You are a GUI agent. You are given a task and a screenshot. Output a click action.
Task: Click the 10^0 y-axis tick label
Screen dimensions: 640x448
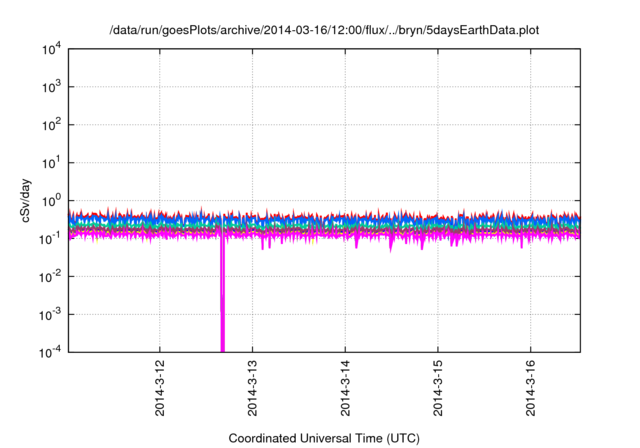coord(52,201)
